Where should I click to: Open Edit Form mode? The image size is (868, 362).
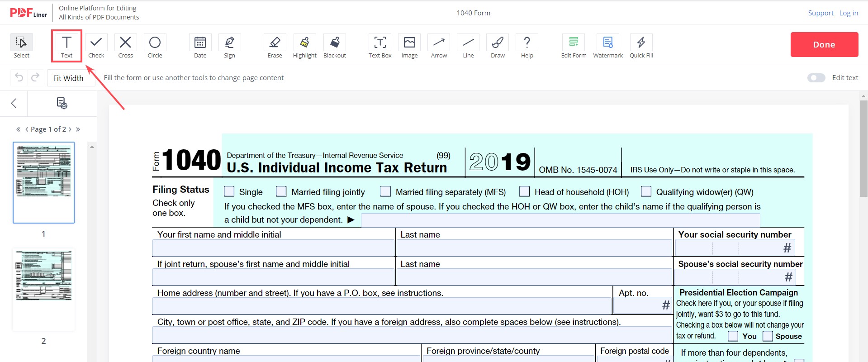pos(574,46)
